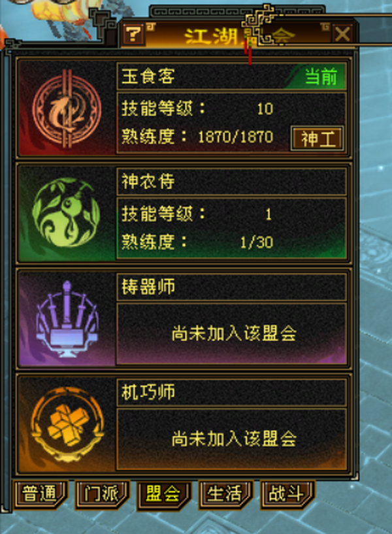The image size is (392, 534).
Task: Close the 江湖盟会 panel with the X
Action: tap(342, 34)
